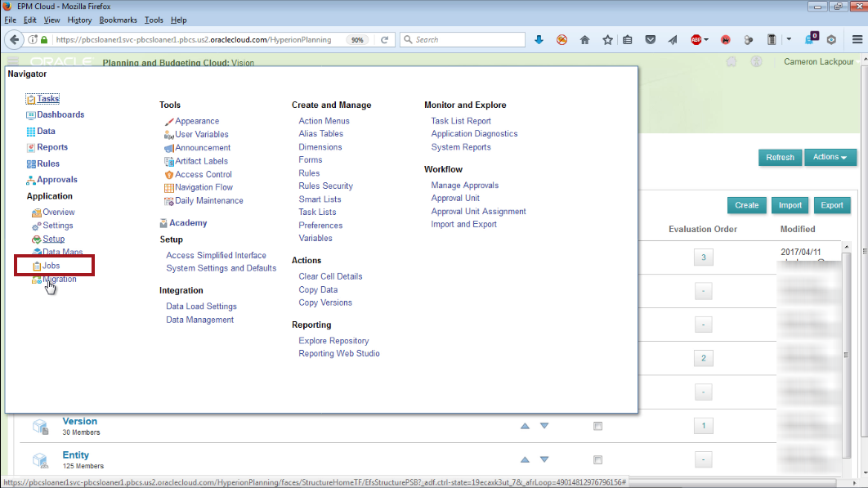Open Access Simplified Interface link
Image resolution: width=868 pixels, height=488 pixels.
216,255
